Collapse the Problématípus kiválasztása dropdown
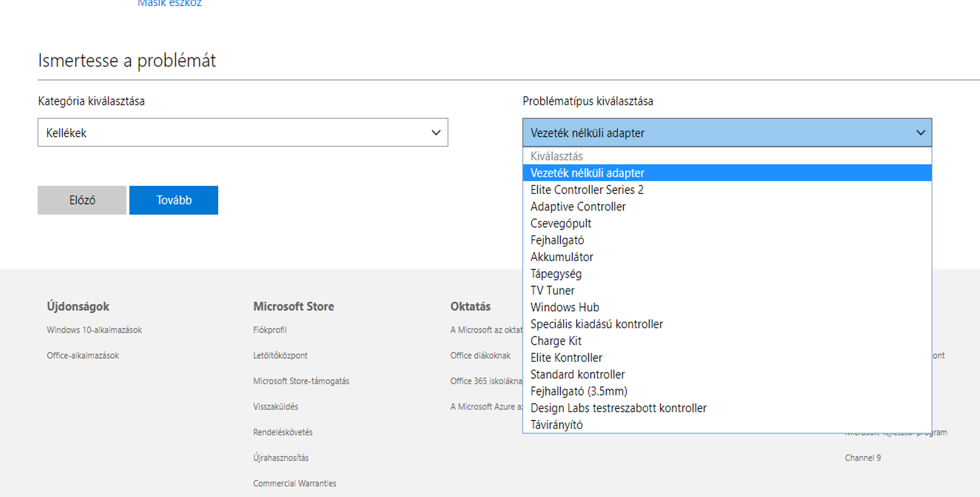Viewport: 980px width, 497px height. click(726, 132)
